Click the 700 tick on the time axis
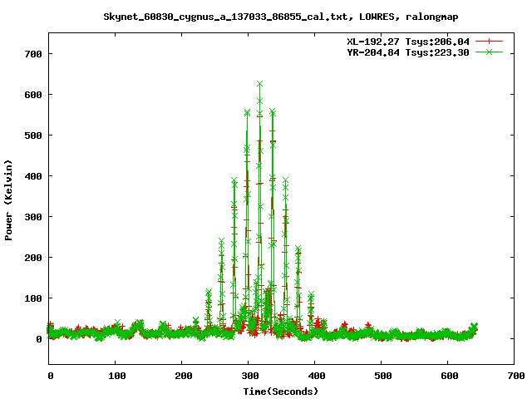The height and width of the screenshot is (399, 532). 515,376
